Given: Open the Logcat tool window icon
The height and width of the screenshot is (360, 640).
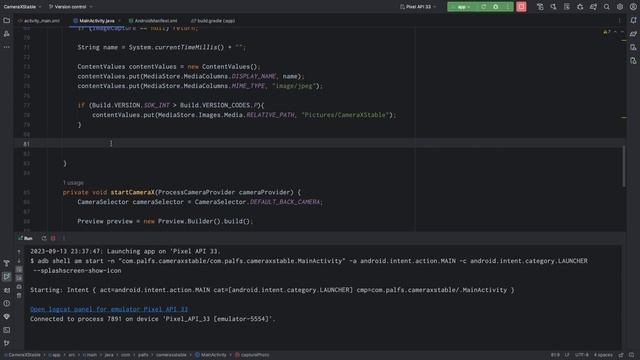Looking at the screenshot, I should tap(7, 290).
